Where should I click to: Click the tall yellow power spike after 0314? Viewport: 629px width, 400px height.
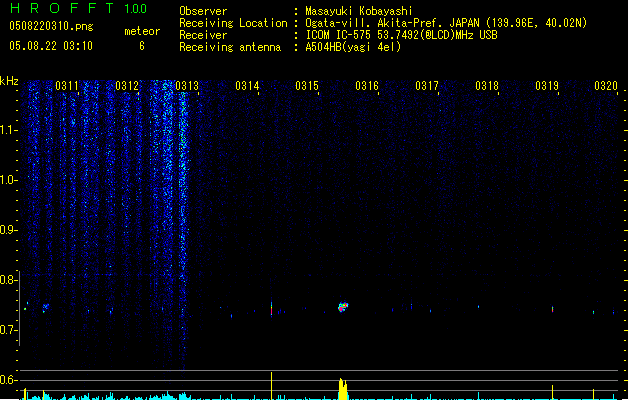[272, 386]
